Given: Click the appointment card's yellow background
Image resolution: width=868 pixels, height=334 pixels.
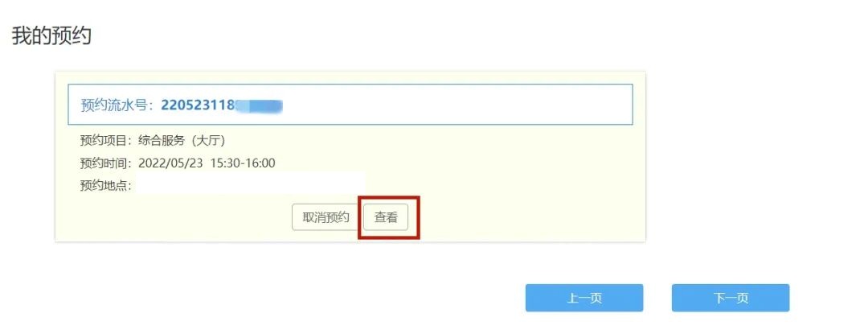Looking at the screenshot, I should tap(526, 183).
